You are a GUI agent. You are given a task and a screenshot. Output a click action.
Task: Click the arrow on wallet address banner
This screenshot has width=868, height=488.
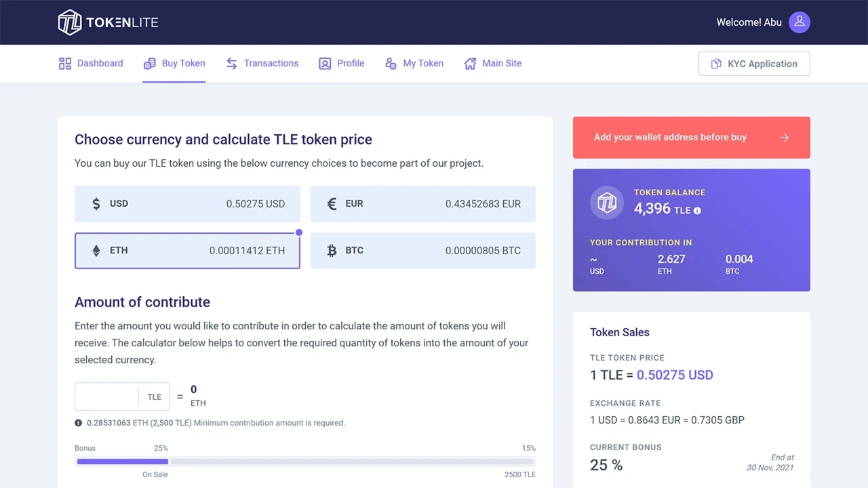tap(785, 138)
